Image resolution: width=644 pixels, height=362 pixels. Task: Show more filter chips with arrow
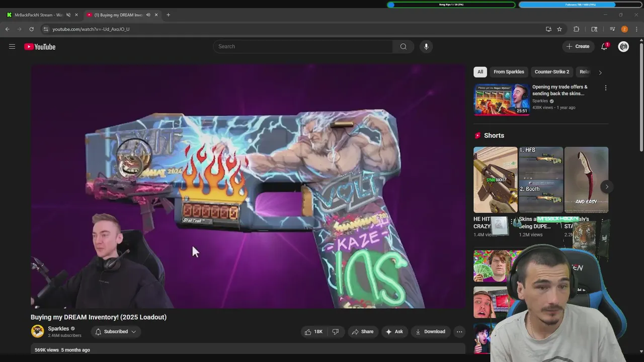coord(600,72)
